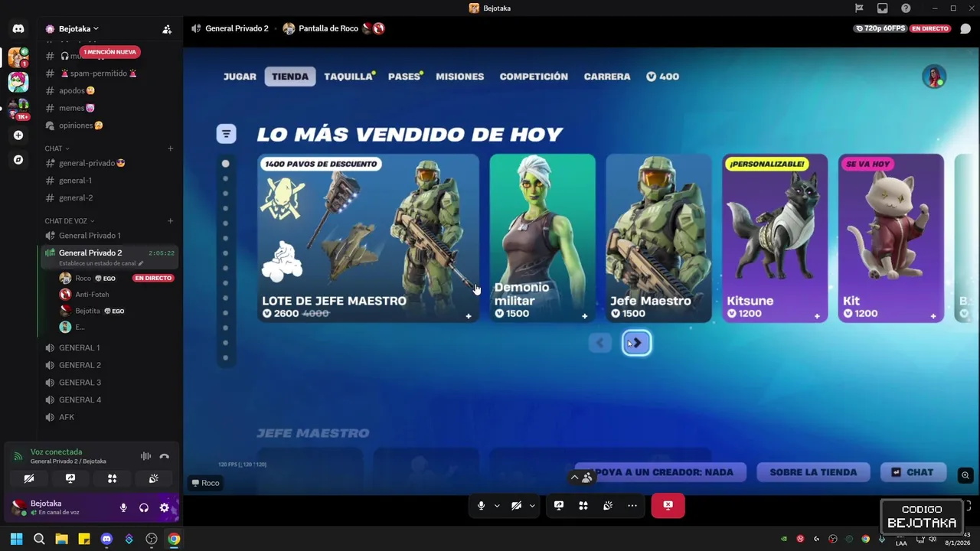Switch to the MISIONES tab
The image size is (980, 551).
460,77
